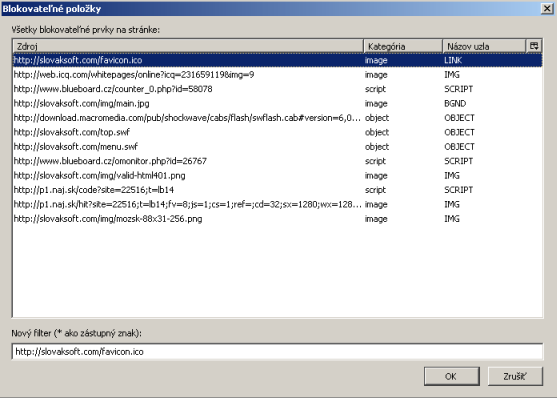
Task: Cancel with the Zrušiť button
Action: coord(515,376)
